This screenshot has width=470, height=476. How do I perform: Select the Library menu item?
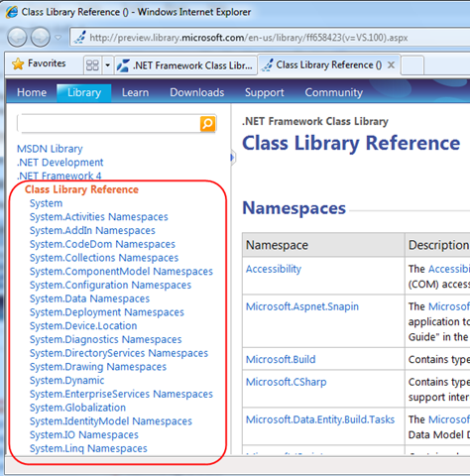point(84,93)
